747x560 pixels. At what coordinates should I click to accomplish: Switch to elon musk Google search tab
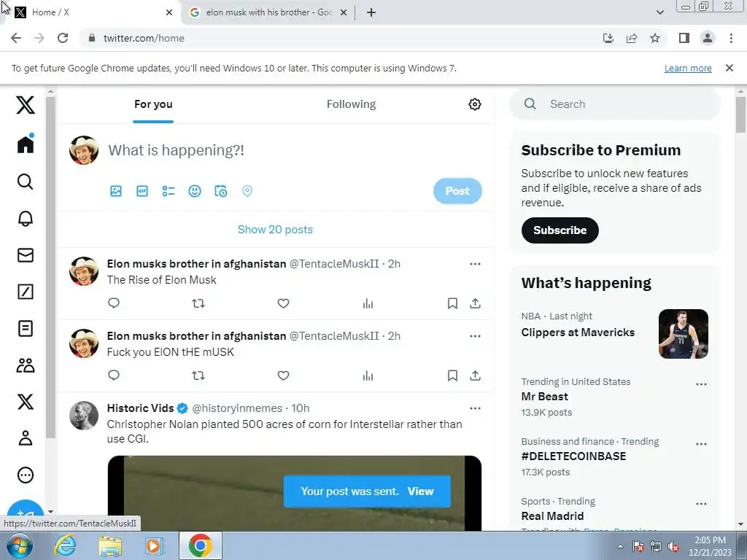(269, 12)
